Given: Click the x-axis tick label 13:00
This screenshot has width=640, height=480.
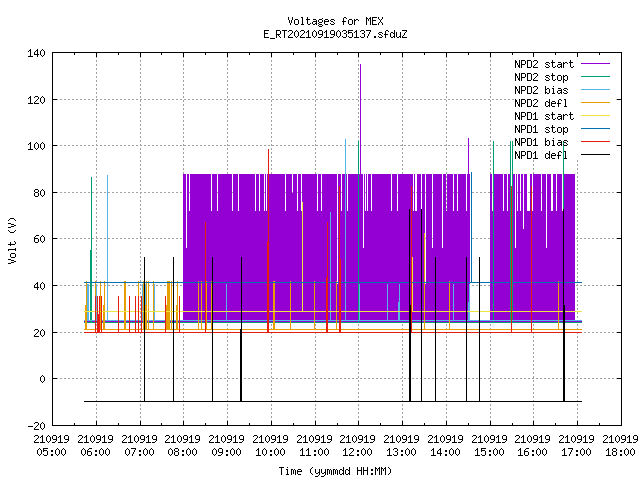Looking at the screenshot, I should (402, 452).
